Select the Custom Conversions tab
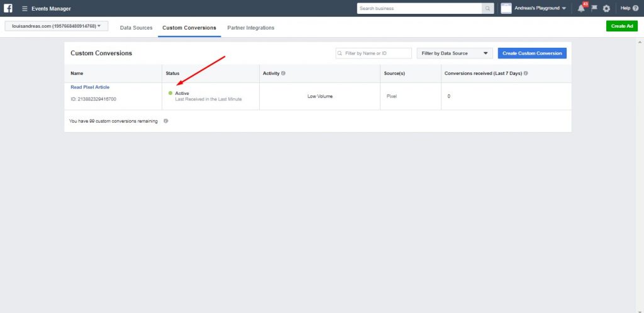The height and width of the screenshot is (313, 644). tap(189, 28)
